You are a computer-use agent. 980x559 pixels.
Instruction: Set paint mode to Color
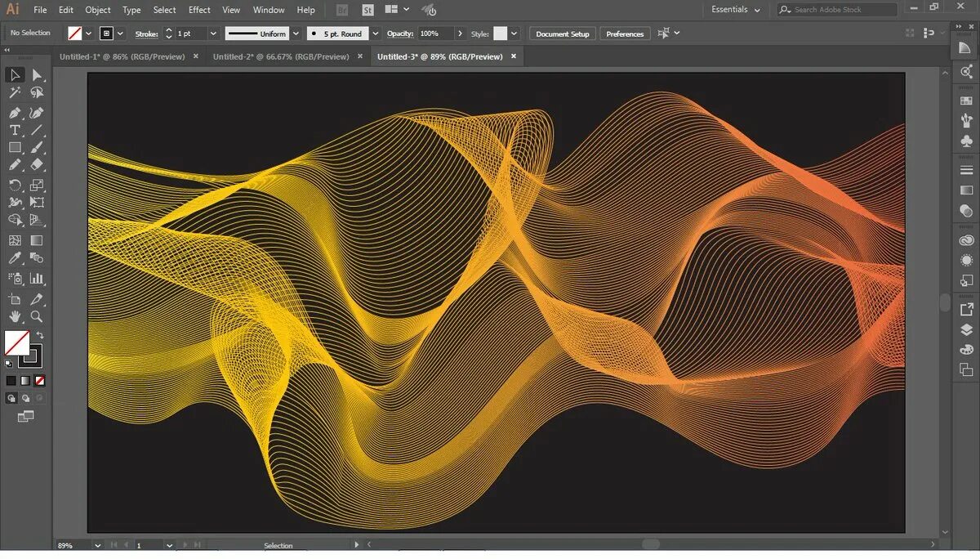11,381
